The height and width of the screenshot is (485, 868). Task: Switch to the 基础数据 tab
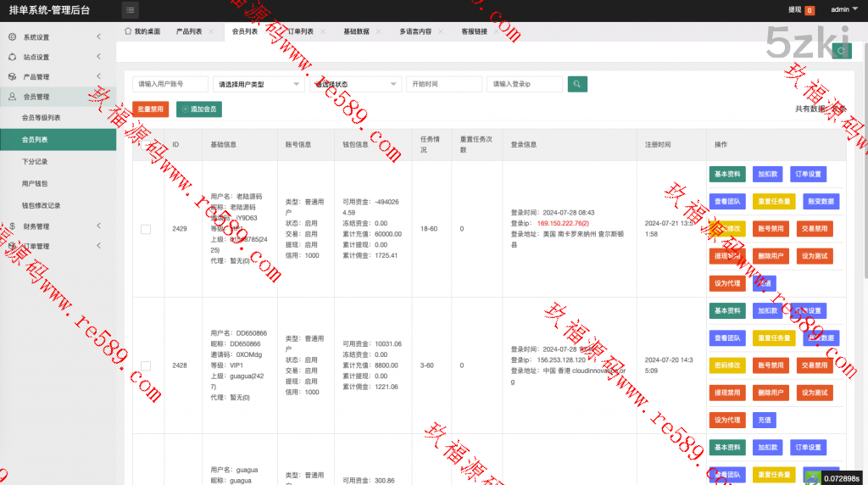pyautogui.click(x=356, y=31)
